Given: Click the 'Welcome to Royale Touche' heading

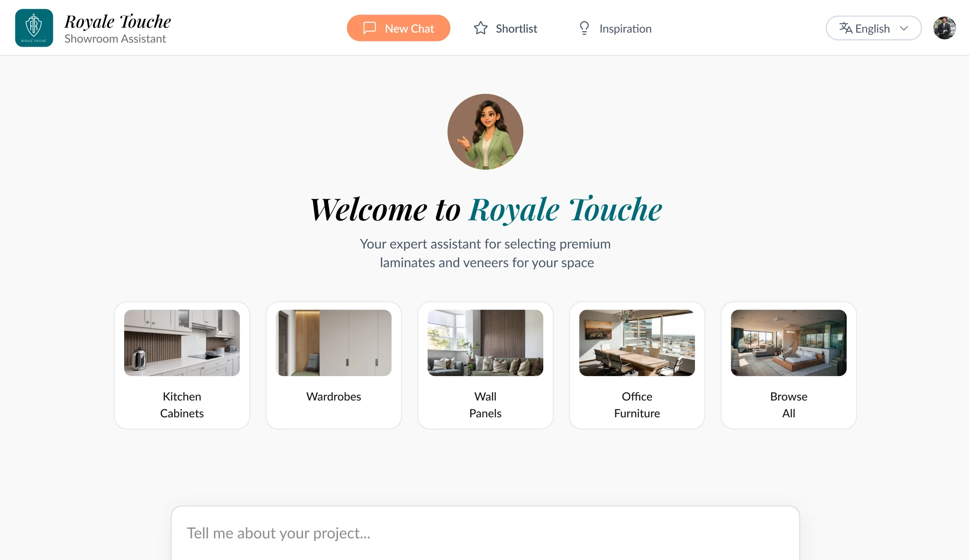Looking at the screenshot, I should click(486, 209).
